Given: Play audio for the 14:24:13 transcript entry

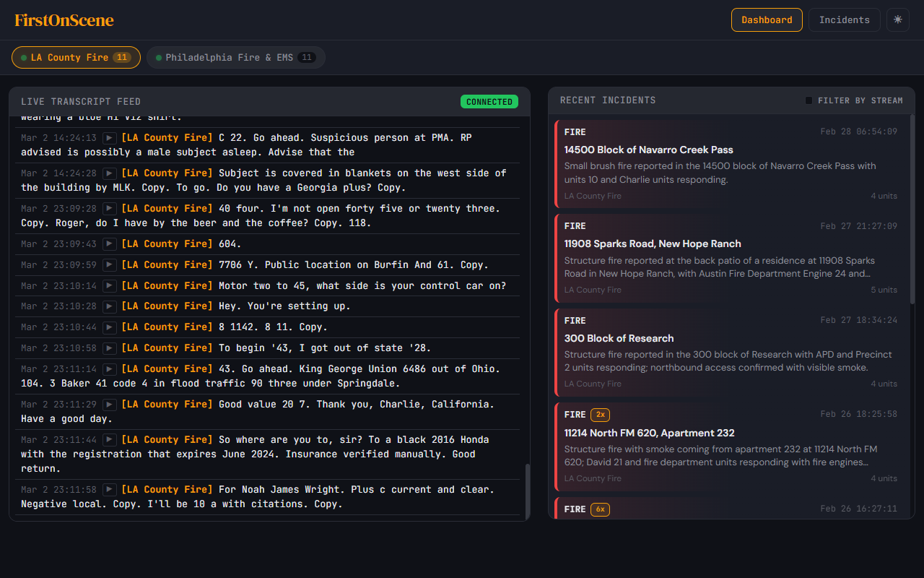Looking at the screenshot, I should tap(109, 138).
